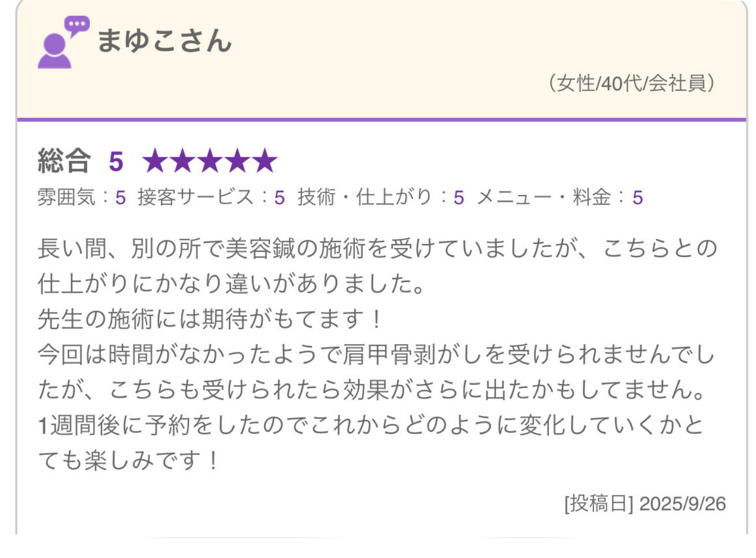The height and width of the screenshot is (558, 756).
Task: Click the second rating star
Action: click(x=183, y=161)
